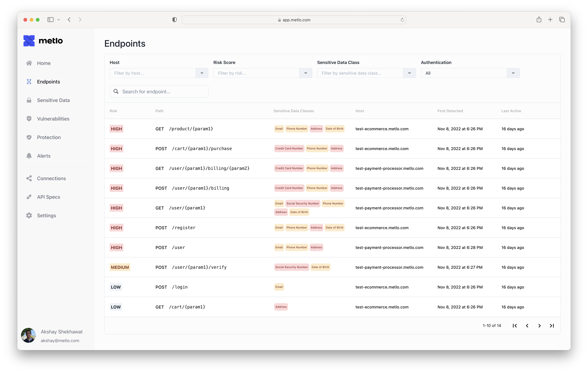Viewport: 588px width, 373px height.
Task: Open the Settings gear icon
Action: click(x=29, y=216)
